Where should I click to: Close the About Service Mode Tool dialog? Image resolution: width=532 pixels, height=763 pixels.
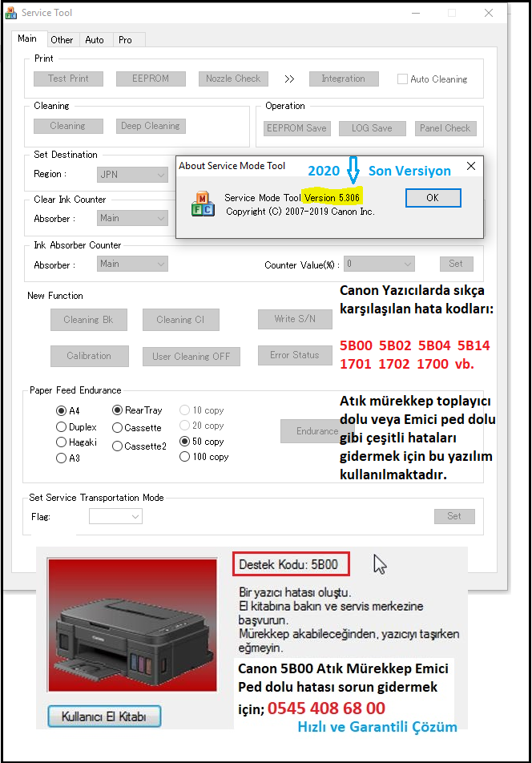click(471, 166)
